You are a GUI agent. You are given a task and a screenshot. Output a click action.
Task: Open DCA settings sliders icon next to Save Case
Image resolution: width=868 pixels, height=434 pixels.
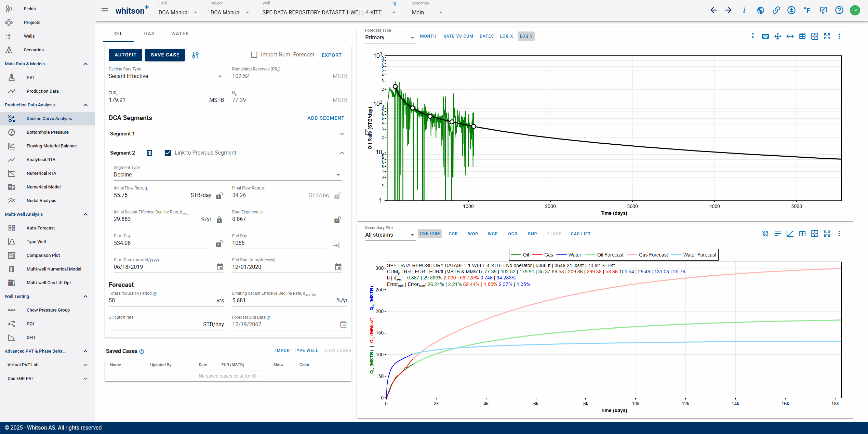point(195,55)
